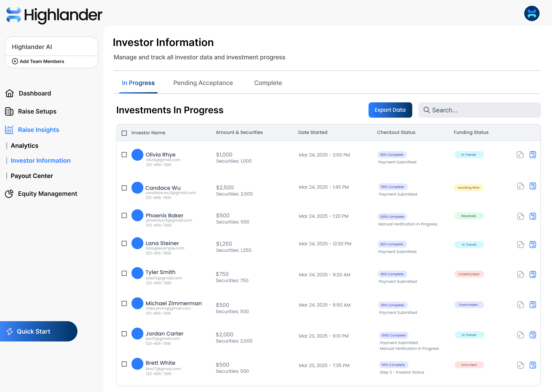This screenshot has width=552, height=392.
Task: Go to the Payout Center submenu link
Action: pyautogui.click(x=32, y=176)
